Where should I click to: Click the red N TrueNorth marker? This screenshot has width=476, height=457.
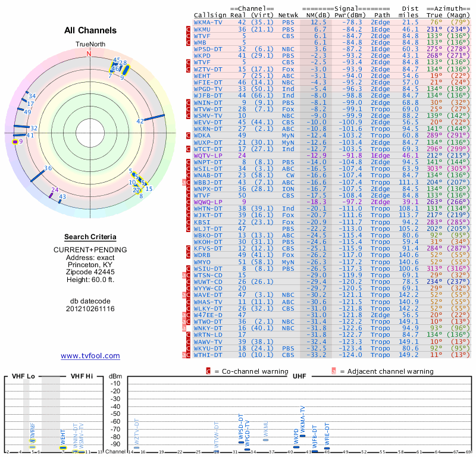89,54
